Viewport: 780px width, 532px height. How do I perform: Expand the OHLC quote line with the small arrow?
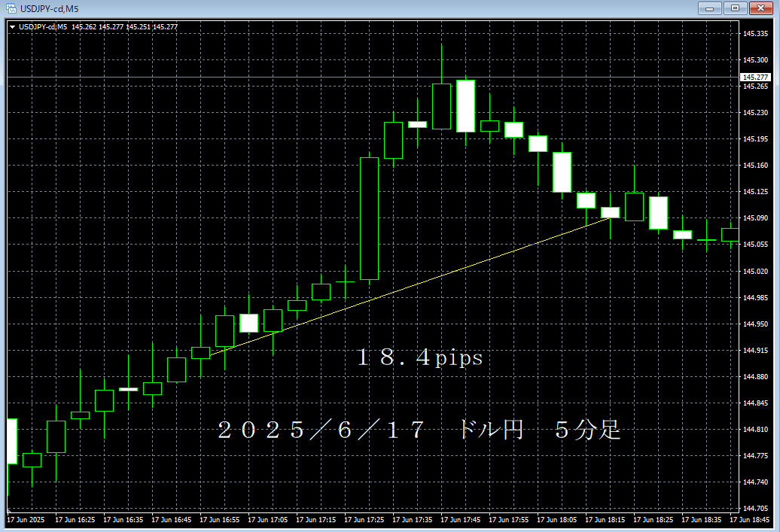13,25
